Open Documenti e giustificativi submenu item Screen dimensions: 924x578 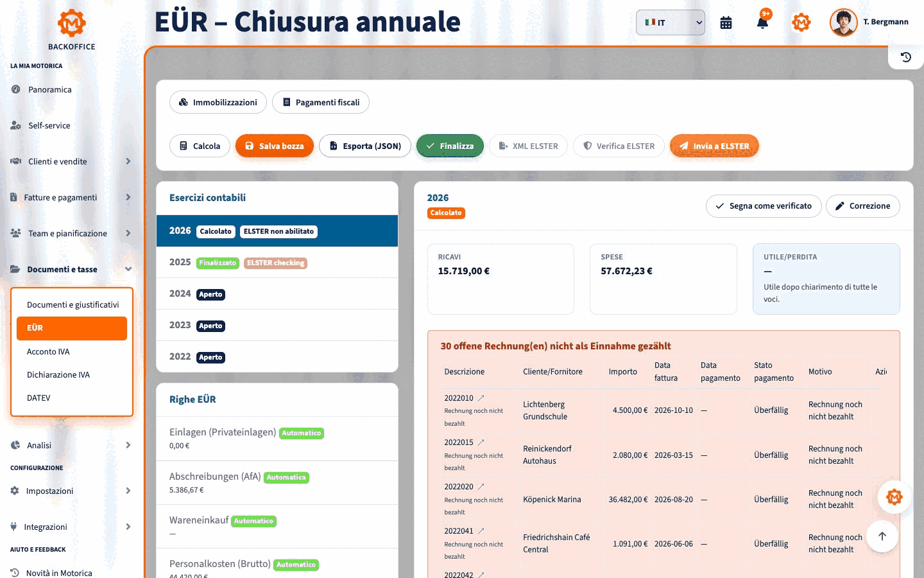(72, 304)
